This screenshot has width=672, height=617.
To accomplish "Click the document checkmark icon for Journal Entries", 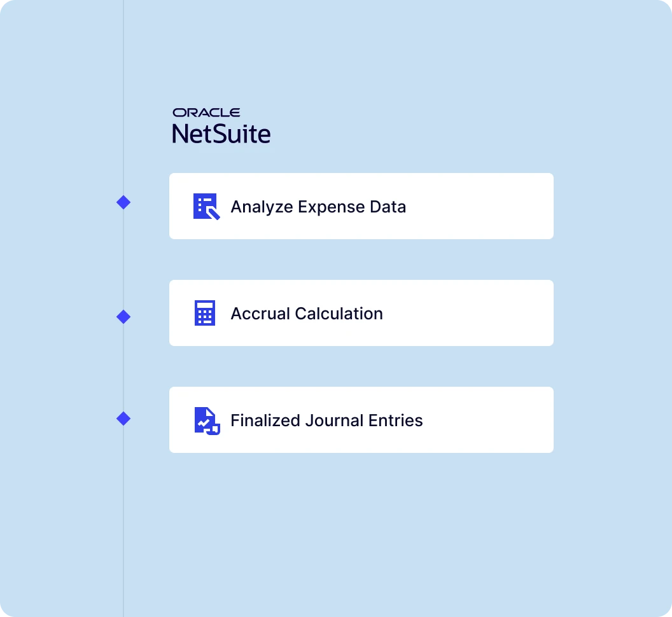I will pyautogui.click(x=206, y=420).
